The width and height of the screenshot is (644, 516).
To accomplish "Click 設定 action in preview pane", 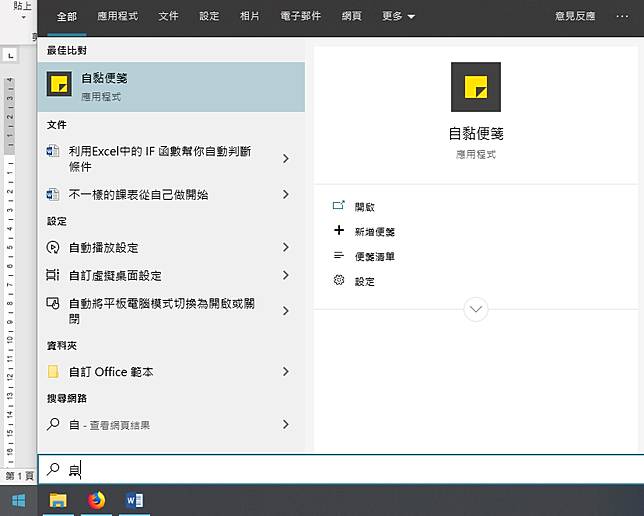I will 365,282.
